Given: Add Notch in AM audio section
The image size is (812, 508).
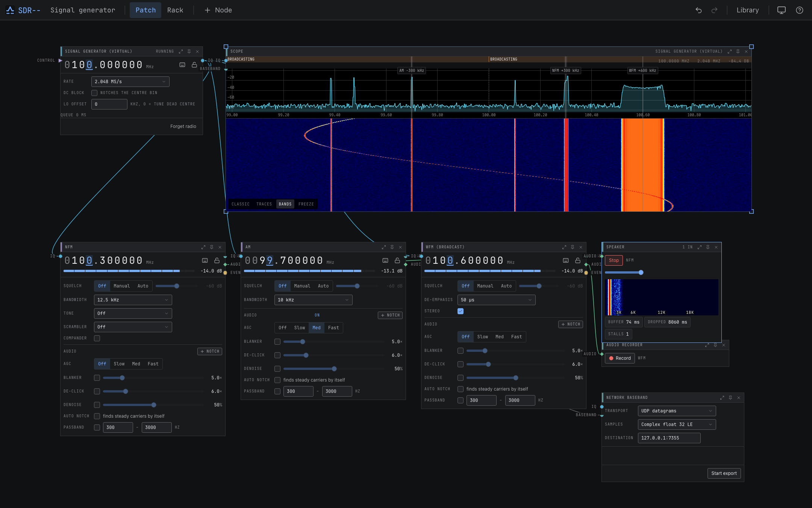Looking at the screenshot, I should [x=390, y=315].
